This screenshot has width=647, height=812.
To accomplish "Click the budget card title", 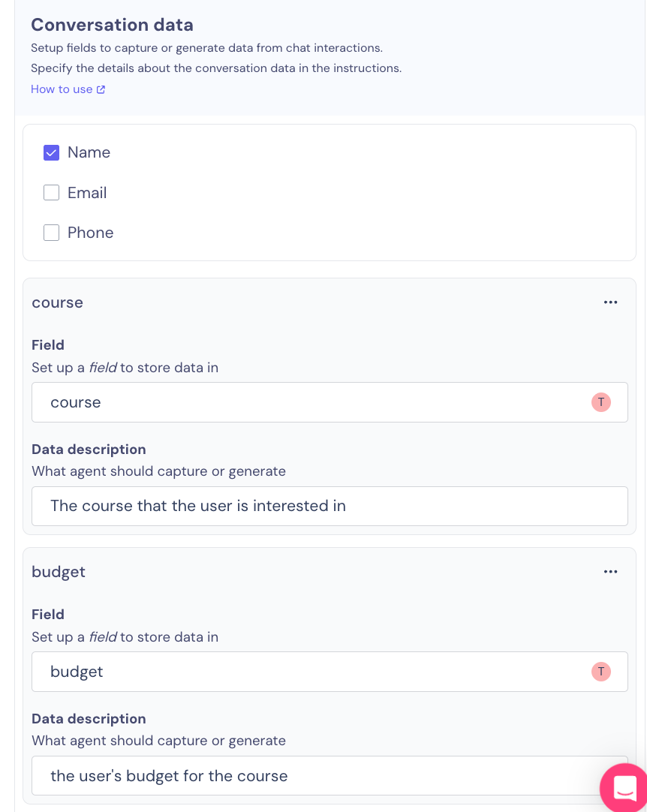I will (59, 573).
